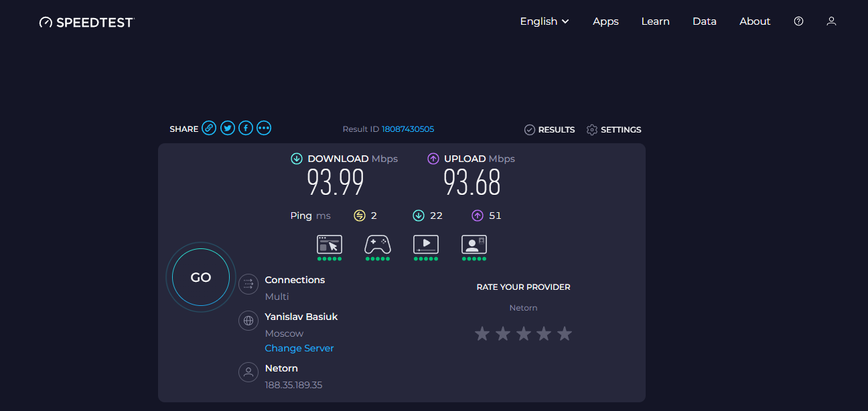
Task: Open more share options ellipsis icon
Action: click(264, 128)
